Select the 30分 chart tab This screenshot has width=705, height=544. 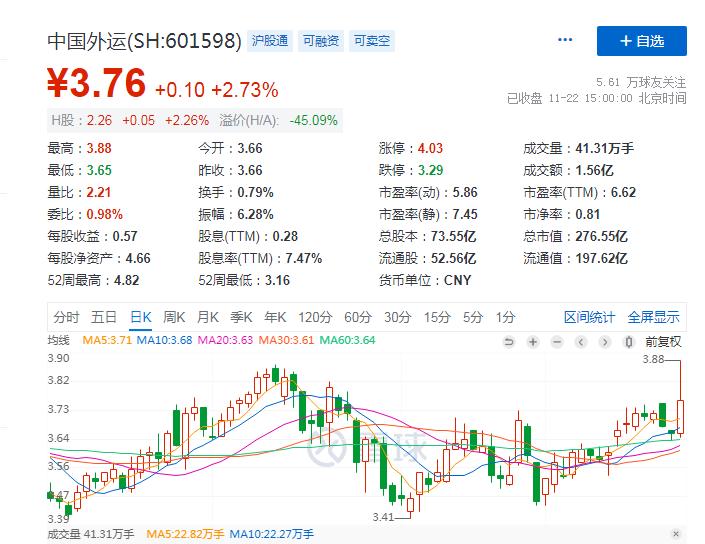(x=397, y=317)
